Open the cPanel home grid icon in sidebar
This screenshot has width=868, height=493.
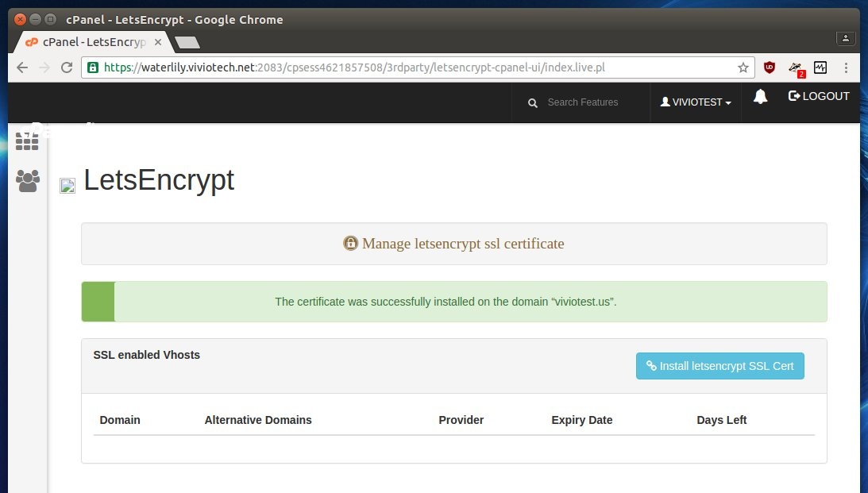tap(27, 141)
